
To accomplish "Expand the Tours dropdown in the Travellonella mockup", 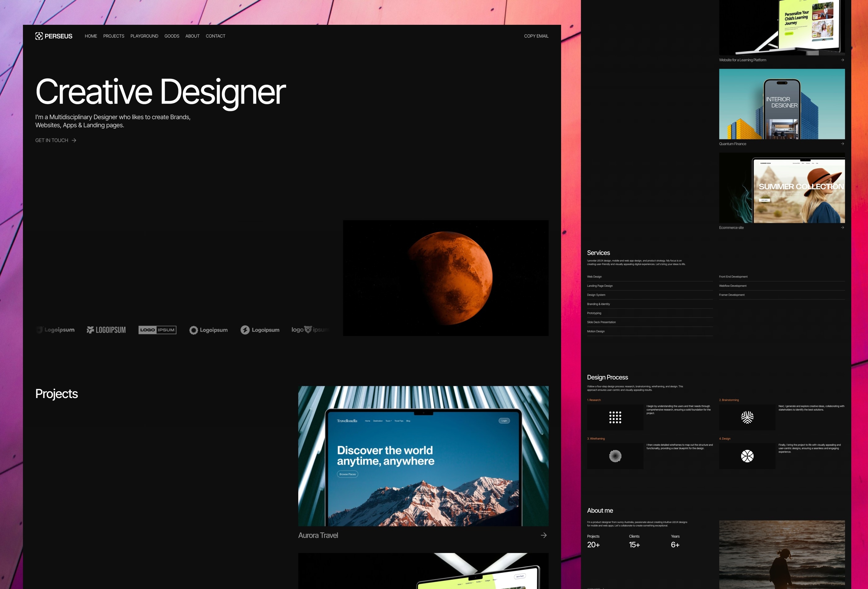I will coord(388,421).
